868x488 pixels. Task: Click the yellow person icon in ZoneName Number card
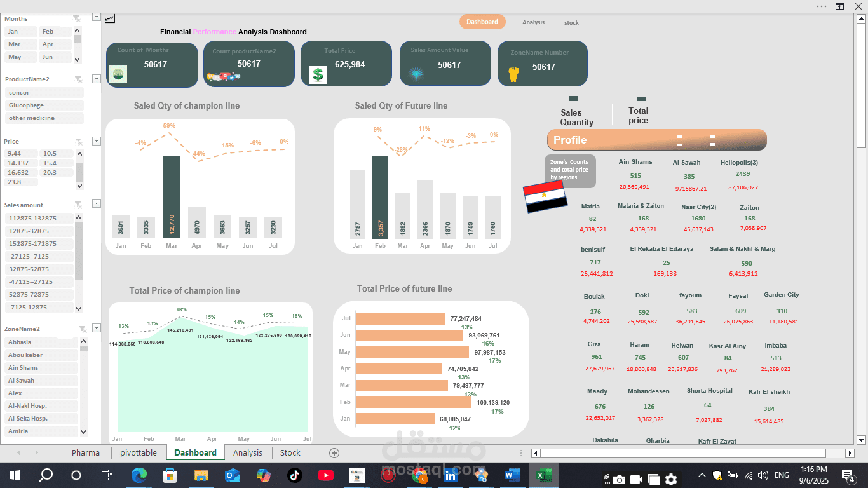click(514, 74)
